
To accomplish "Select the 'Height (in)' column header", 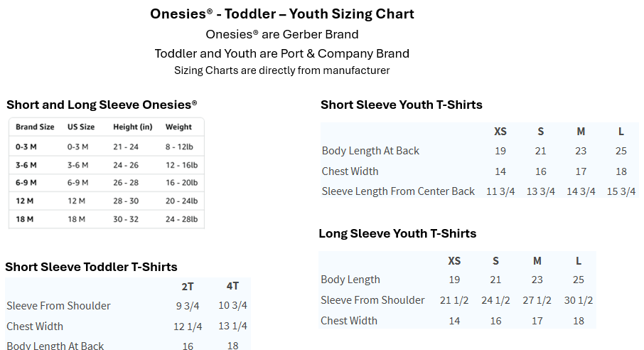I will coord(133,127).
